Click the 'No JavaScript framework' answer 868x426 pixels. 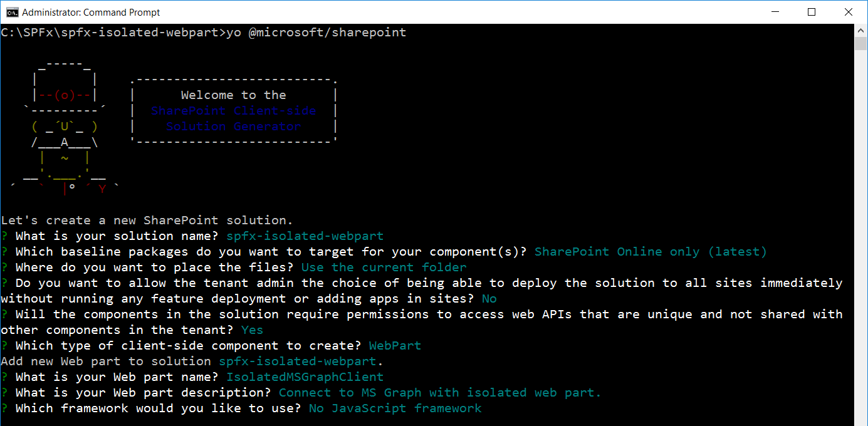(395, 408)
